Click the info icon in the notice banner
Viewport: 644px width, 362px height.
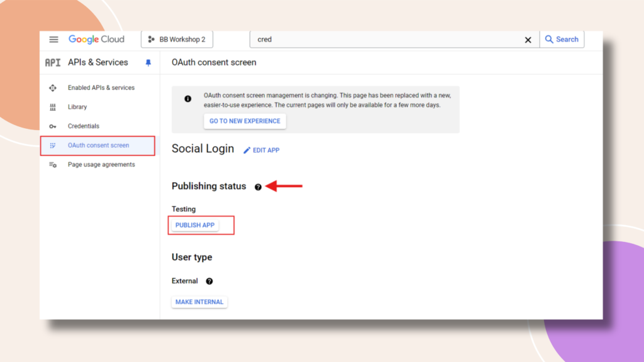coord(187,99)
